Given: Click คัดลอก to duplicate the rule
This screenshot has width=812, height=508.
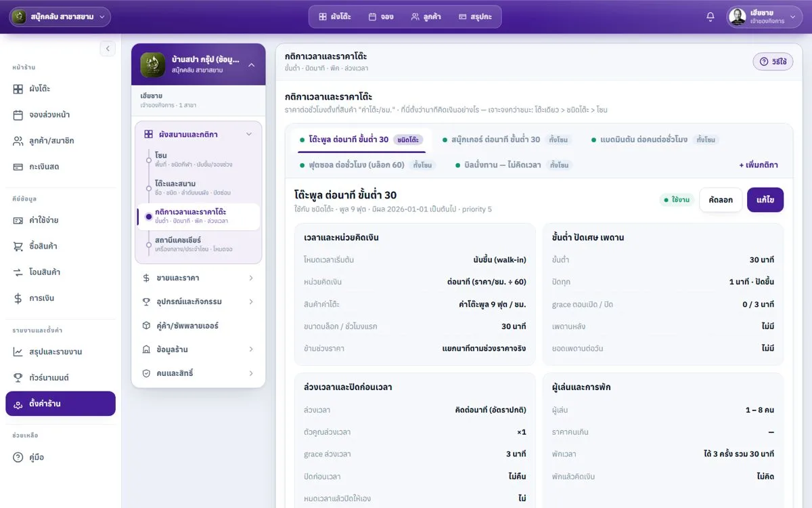Looking at the screenshot, I should (x=721, y=200).
